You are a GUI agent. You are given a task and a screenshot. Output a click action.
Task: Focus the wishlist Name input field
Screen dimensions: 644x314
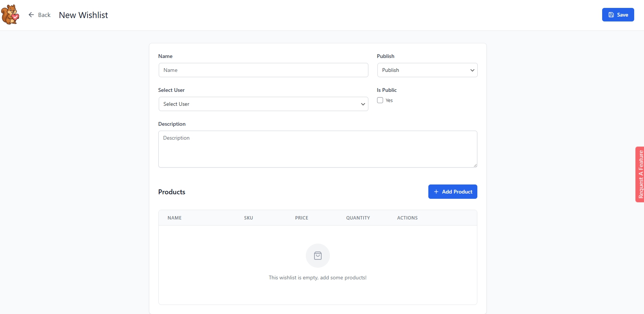(263, 70)
